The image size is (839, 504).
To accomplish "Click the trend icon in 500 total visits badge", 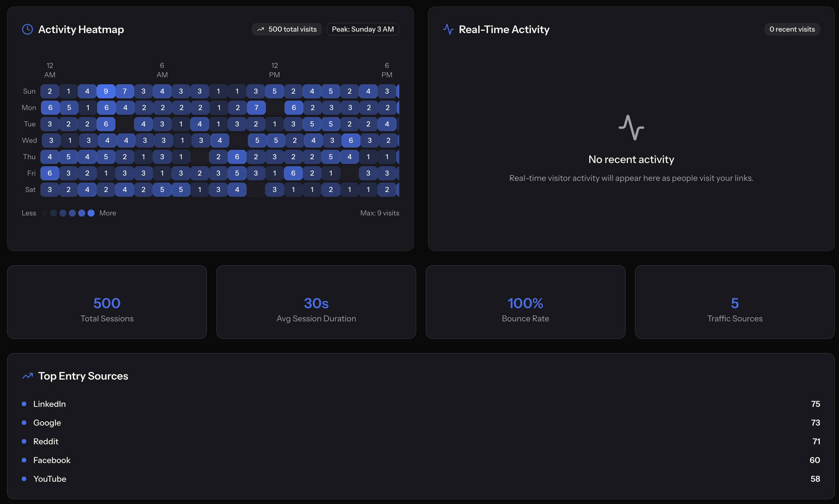I will click(x=261, y=29).
